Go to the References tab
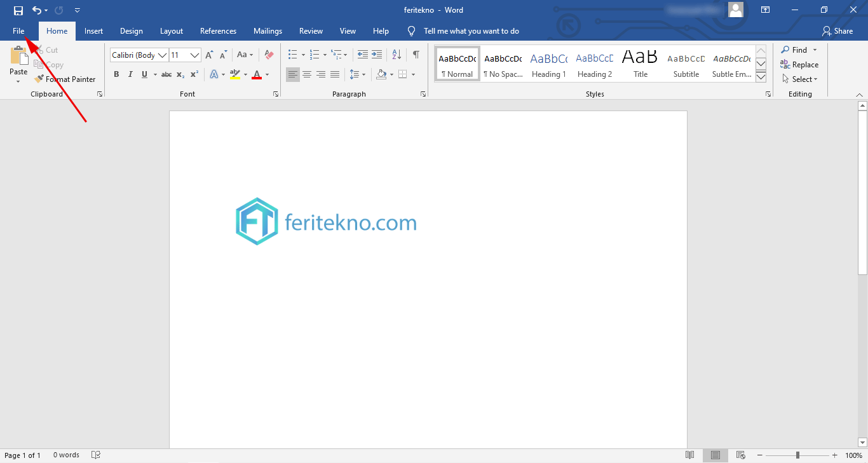868x463 pixels. pyautogui.click(x=218, y=31)
